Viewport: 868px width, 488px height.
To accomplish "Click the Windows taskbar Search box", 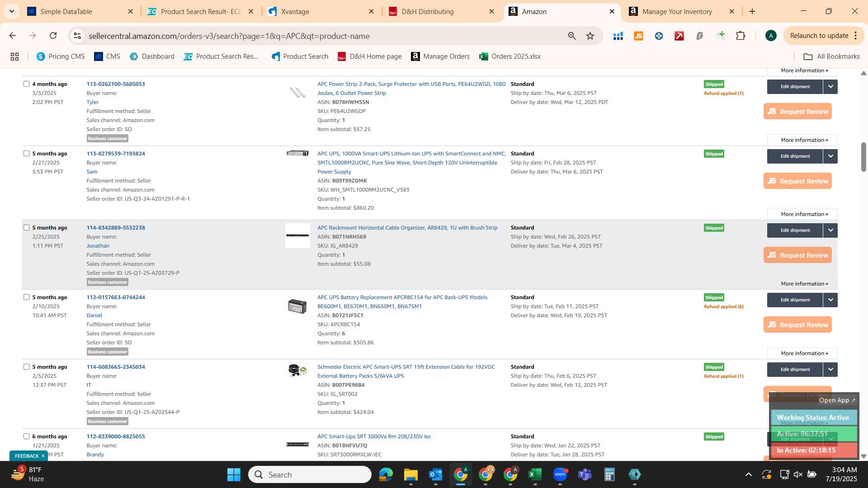I will coord(310,474).
